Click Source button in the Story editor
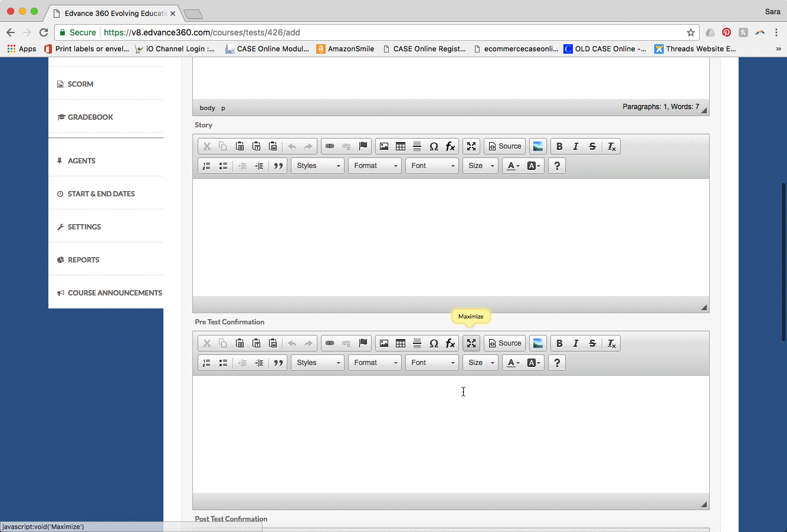Viewport: 787px width, 532px height. 505,146
